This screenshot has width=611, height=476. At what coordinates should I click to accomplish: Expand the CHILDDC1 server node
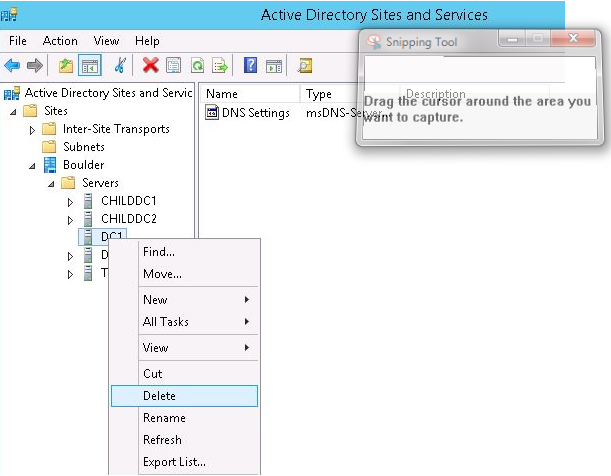[x=70, y=202]
